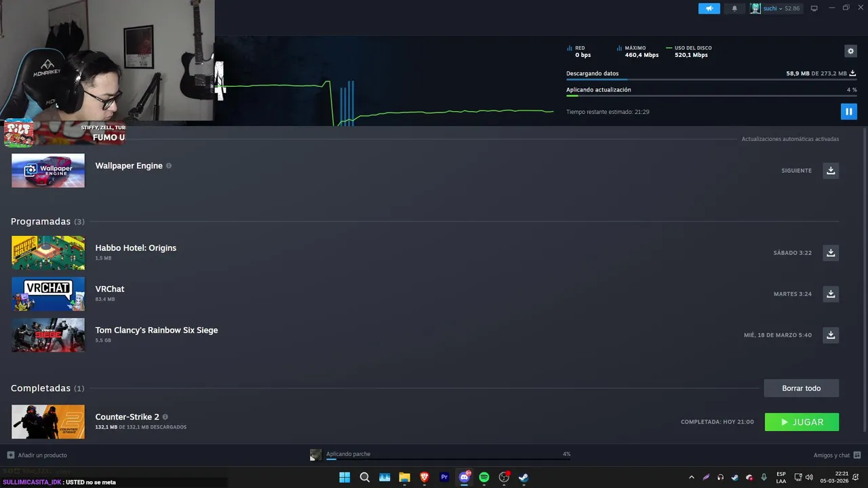This screenshot has width=868, height=488.
Task: Open Discord from taskbar
Action: [x=465, y=477]
